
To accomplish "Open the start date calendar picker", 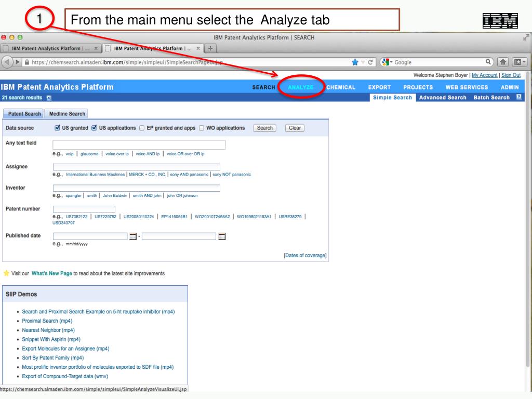I will 133,236.
